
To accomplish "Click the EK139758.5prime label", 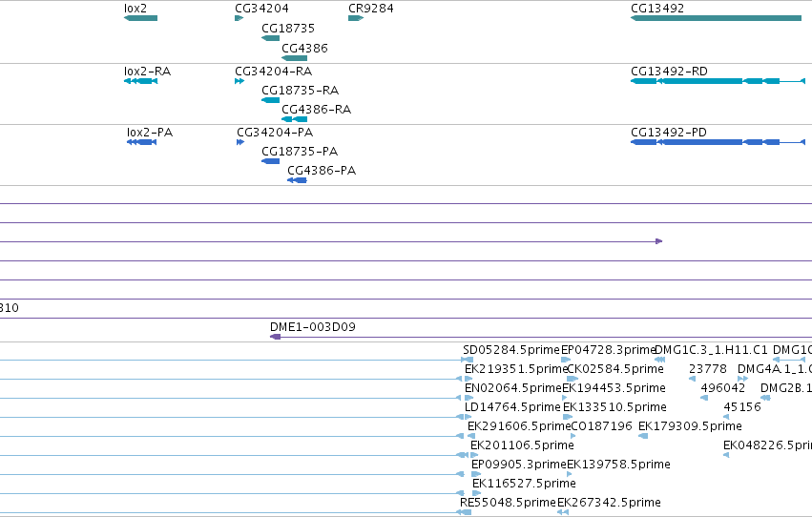I will coord(619,465).
